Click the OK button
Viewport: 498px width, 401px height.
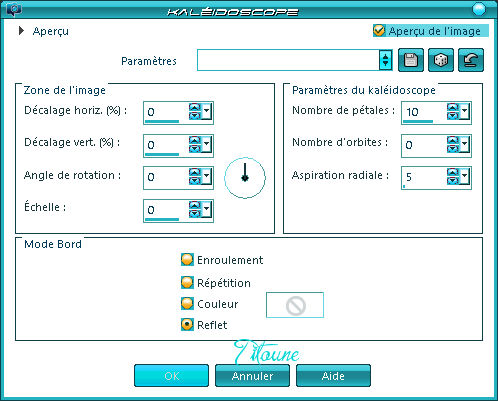coord(172,376)
